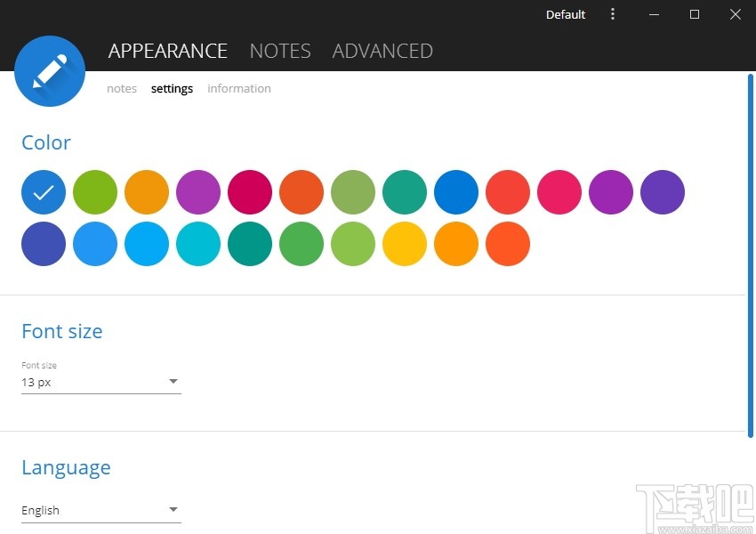
Task: Select the APPEARANCE tab
Action: pos(168,51)
